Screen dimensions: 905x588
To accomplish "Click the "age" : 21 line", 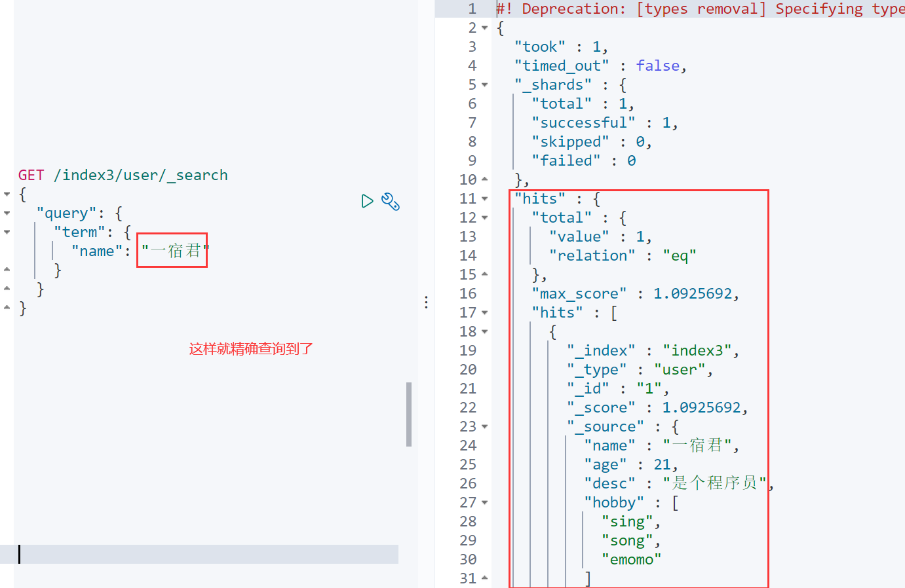I will [x=631, y=465].
